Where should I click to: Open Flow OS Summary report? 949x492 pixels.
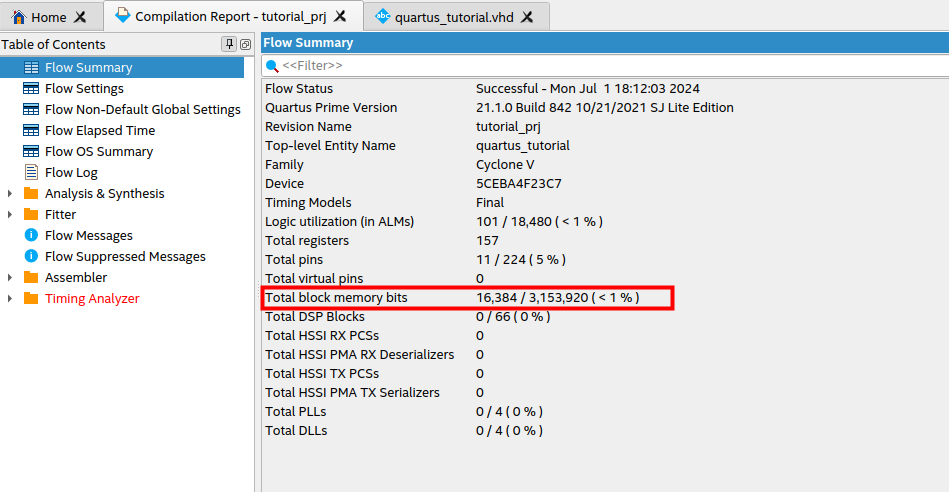click(x=99, y=151)
